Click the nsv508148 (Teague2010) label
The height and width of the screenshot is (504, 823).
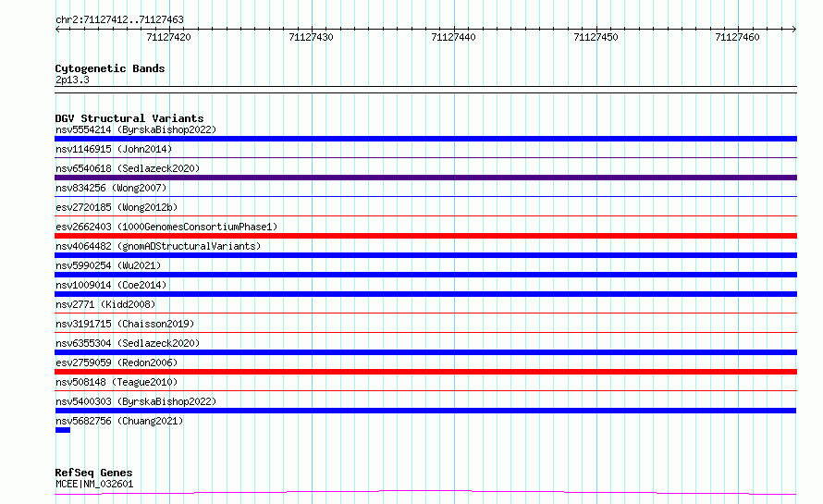point(117,382)
